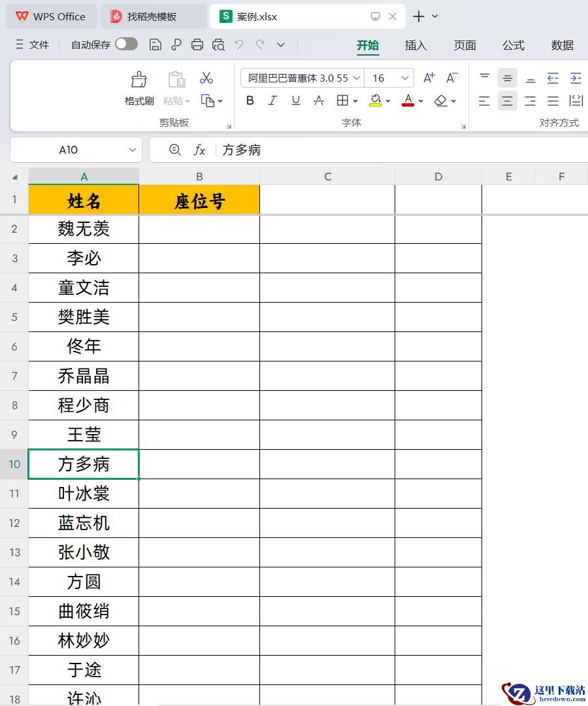Increase font size with A+ icon
Screen dimensions: 588x706
(x=429, y=78)
